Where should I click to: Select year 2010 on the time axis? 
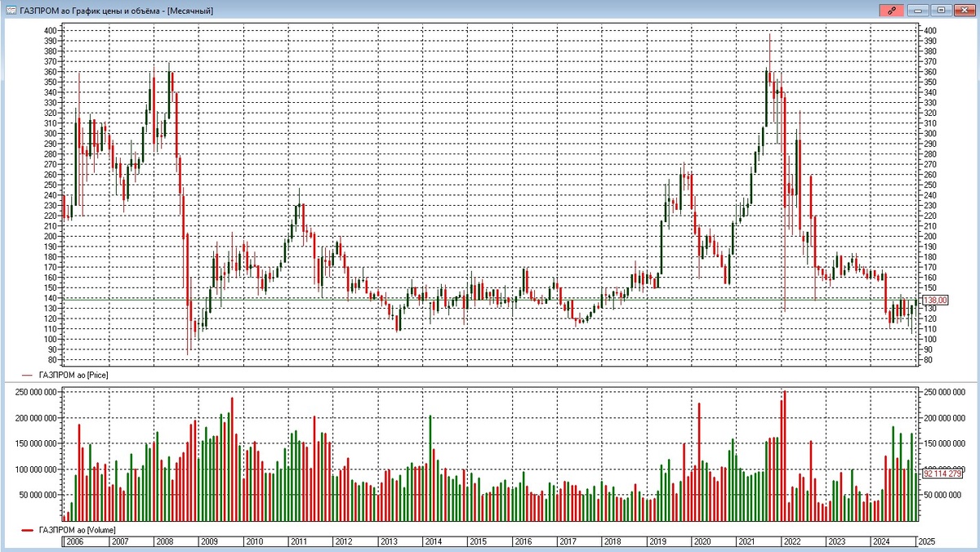254,541
